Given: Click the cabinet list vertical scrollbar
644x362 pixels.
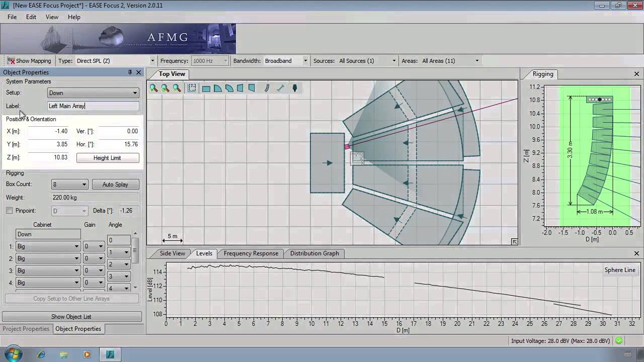Looking at the screenshot, I should (135, 260).
